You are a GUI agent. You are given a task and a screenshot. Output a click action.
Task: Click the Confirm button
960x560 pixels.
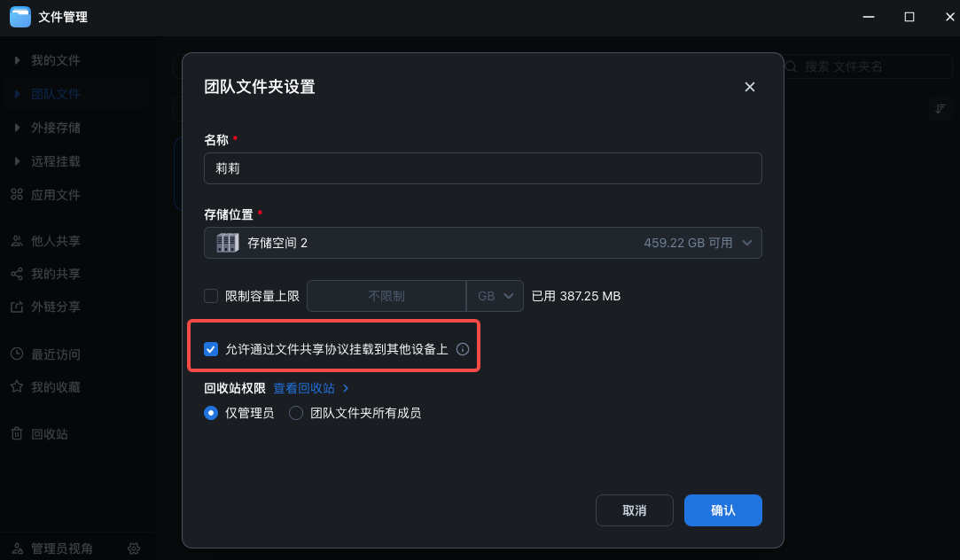coord(722,510)
